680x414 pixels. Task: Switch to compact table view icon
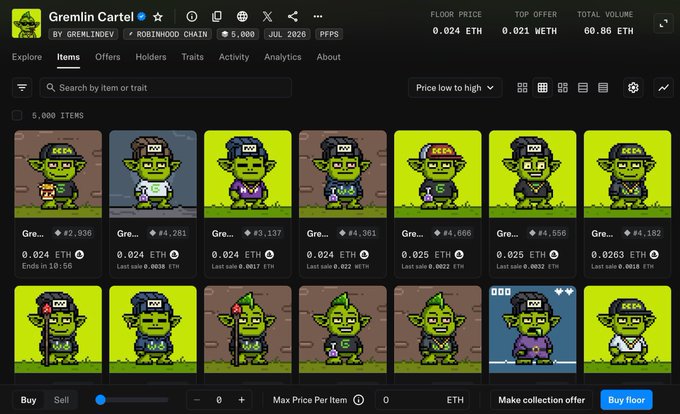pos(603,88)
